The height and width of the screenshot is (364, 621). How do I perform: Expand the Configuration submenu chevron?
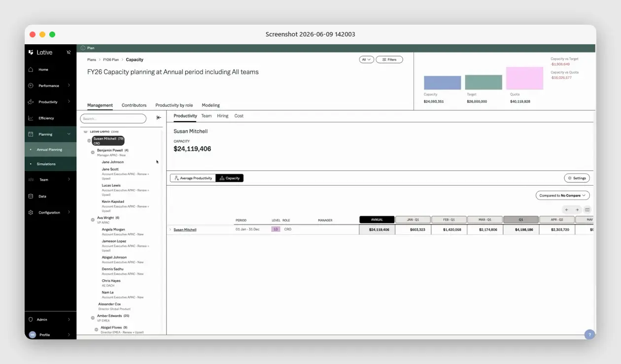click(x=69, y=212)
